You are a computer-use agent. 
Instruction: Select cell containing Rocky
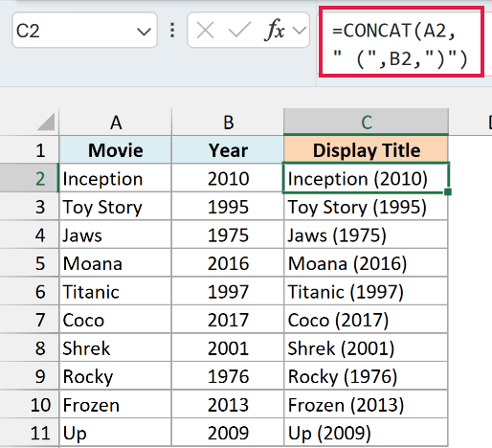[116, 376]
